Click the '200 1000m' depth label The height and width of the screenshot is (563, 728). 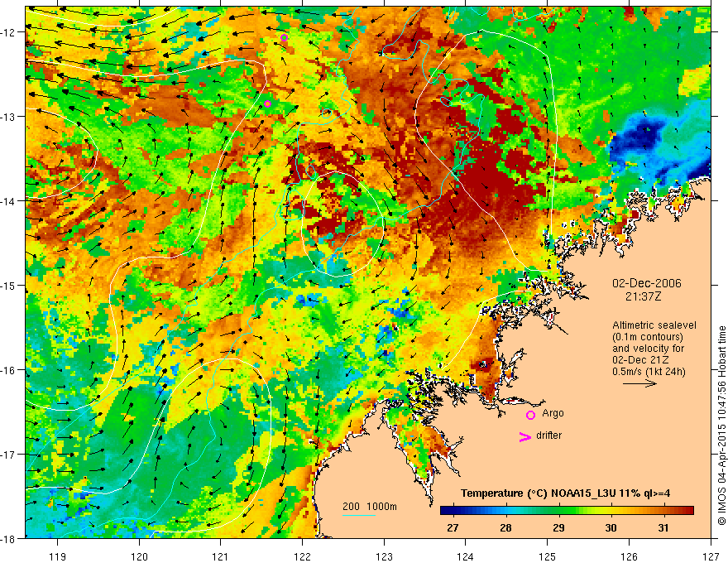coord(370,507)
